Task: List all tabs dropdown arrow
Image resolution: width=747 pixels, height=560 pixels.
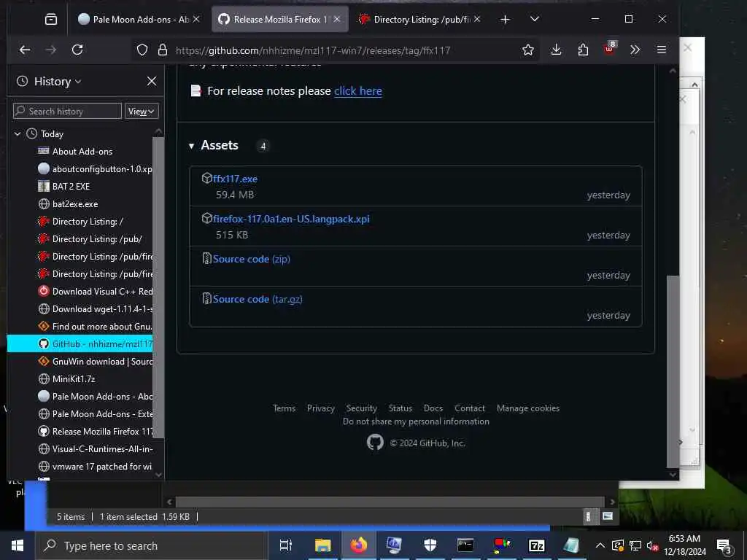Action: (535, 19)
